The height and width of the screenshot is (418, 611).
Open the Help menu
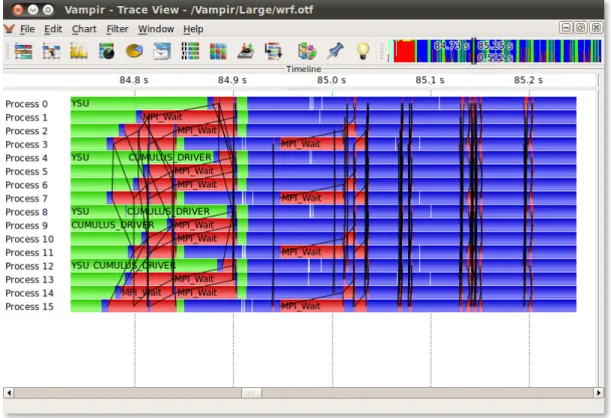coord(193,29)
